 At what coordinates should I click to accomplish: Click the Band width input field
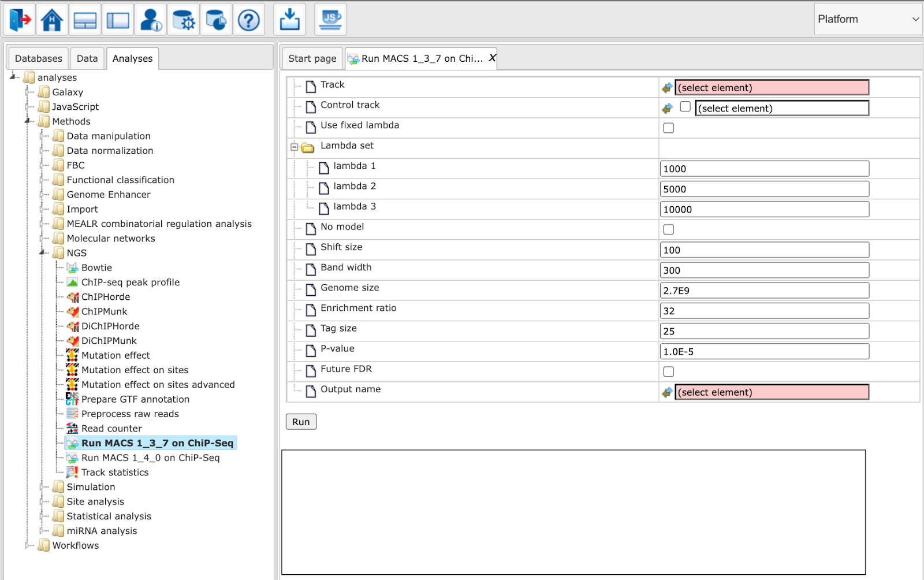(x=765, y=270)
